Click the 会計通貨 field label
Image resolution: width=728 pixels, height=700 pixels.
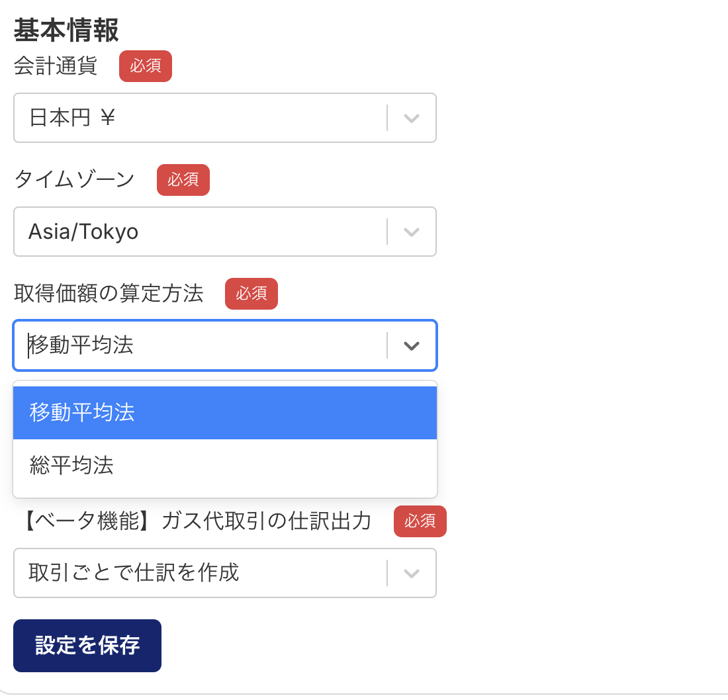coord(56,66)
